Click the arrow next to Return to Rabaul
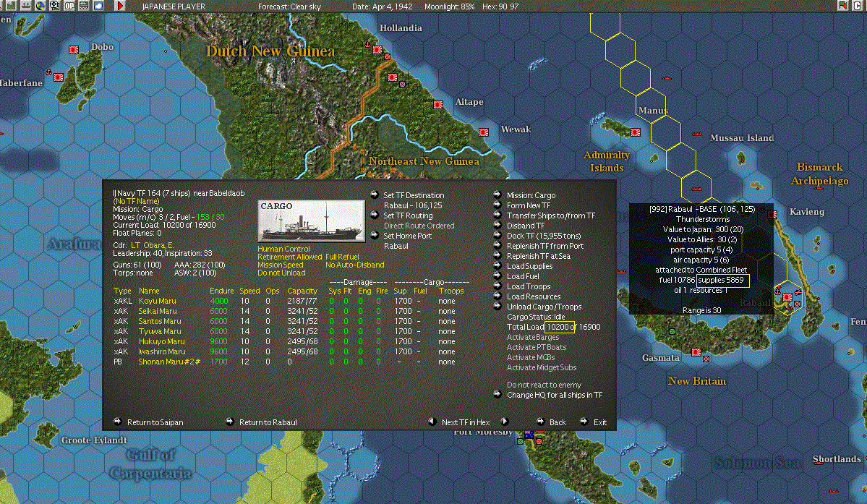 click(x=229, y=421)
